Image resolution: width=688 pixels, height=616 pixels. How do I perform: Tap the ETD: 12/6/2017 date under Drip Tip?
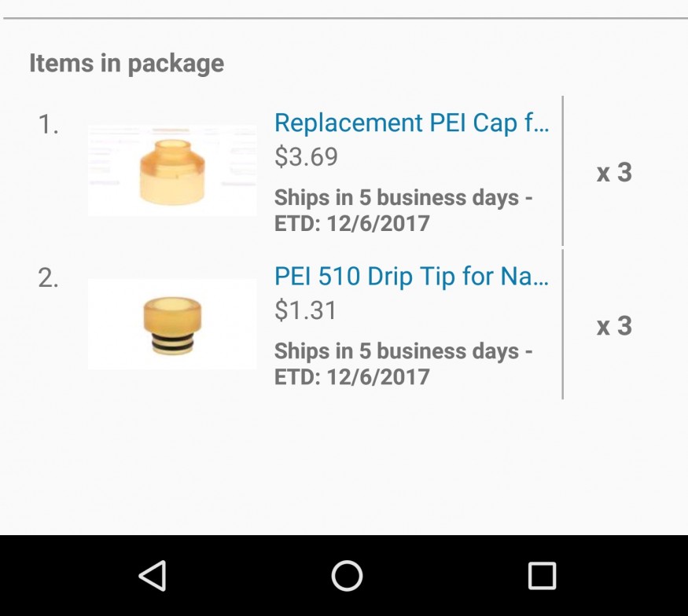tap(351, 376)
